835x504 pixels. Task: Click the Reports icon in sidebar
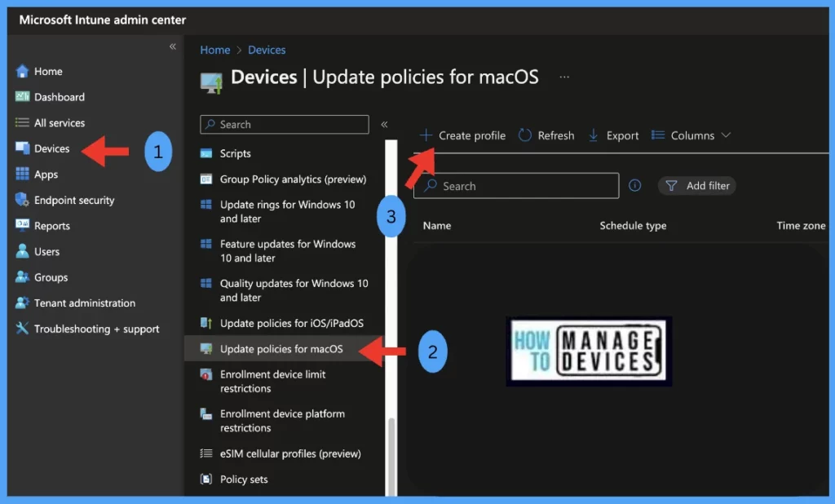[22, 225]
